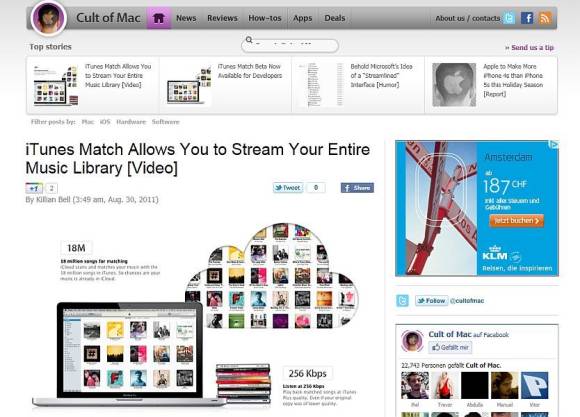Click the Cult of Mac avatar logo
Screen dimensions: 580x417
[48, 18]
